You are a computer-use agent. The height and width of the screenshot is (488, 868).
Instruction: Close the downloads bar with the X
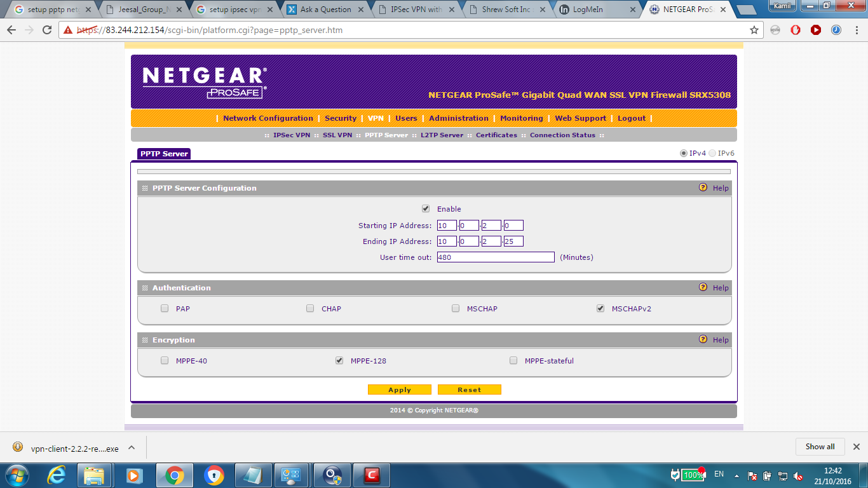pos(856,447)
